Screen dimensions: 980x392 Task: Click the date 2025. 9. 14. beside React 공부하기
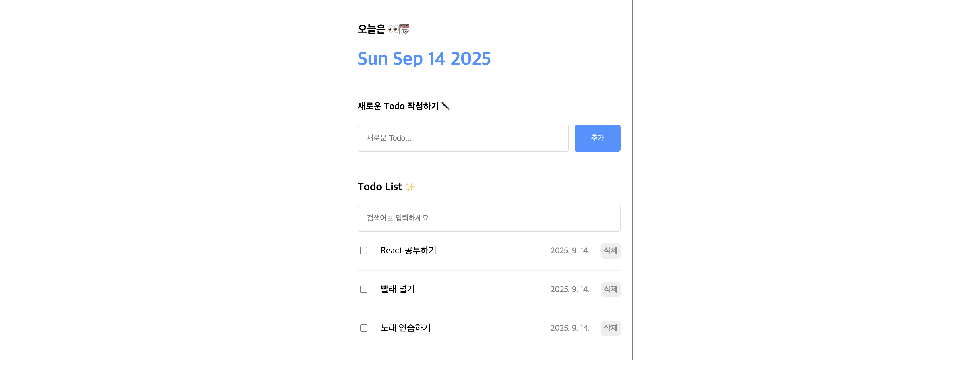pos(570,251)
